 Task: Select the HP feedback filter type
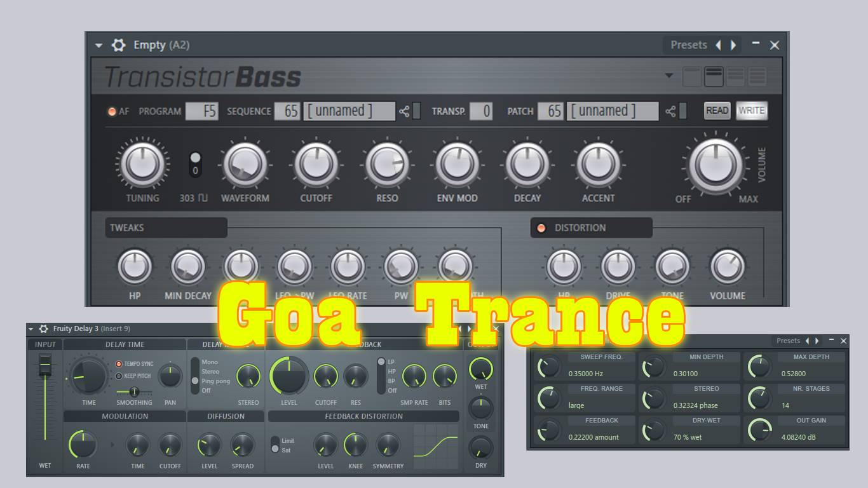(x=391, y=372)
